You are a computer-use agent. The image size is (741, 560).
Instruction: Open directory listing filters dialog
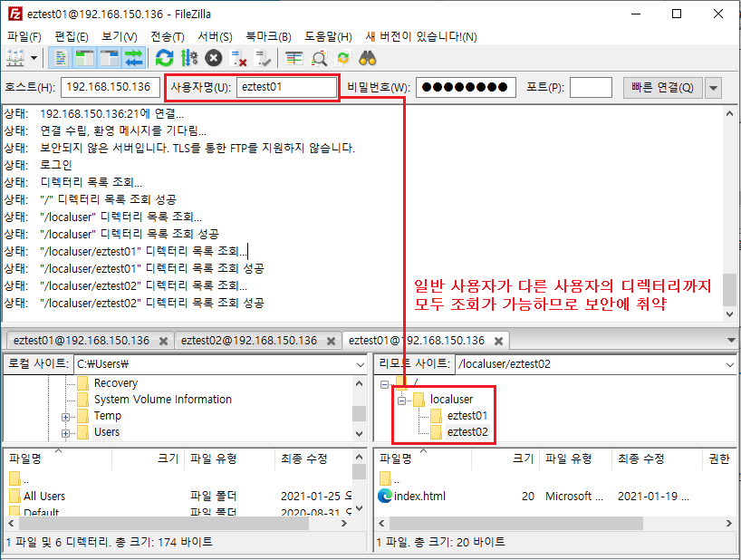(294, 58)
